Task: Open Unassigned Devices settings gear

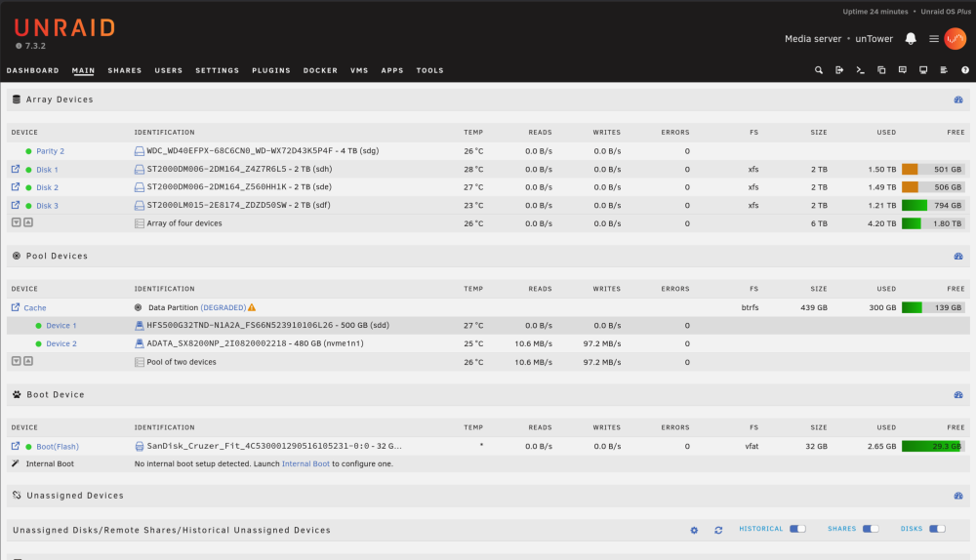Action: click(694, 530)
